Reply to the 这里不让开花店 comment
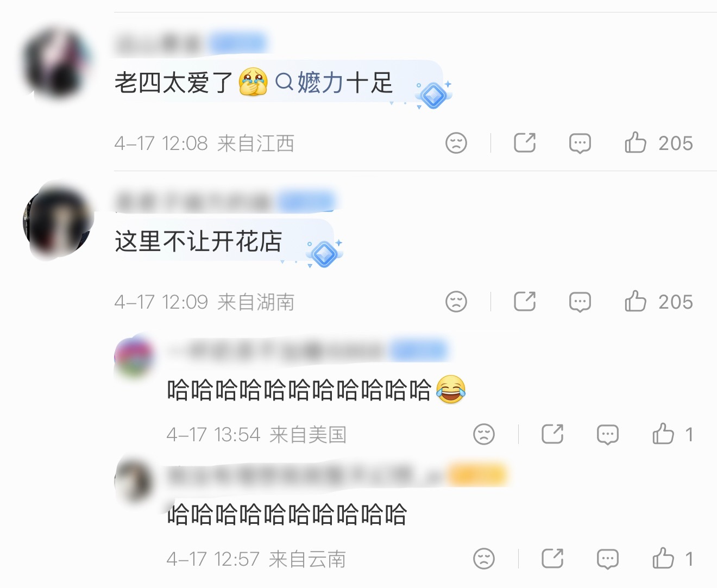717x588 pixels. (x=580, y=302)
